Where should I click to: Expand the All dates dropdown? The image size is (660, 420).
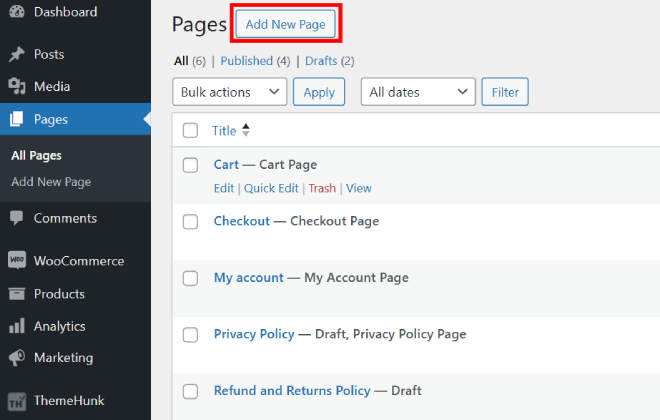417,92
